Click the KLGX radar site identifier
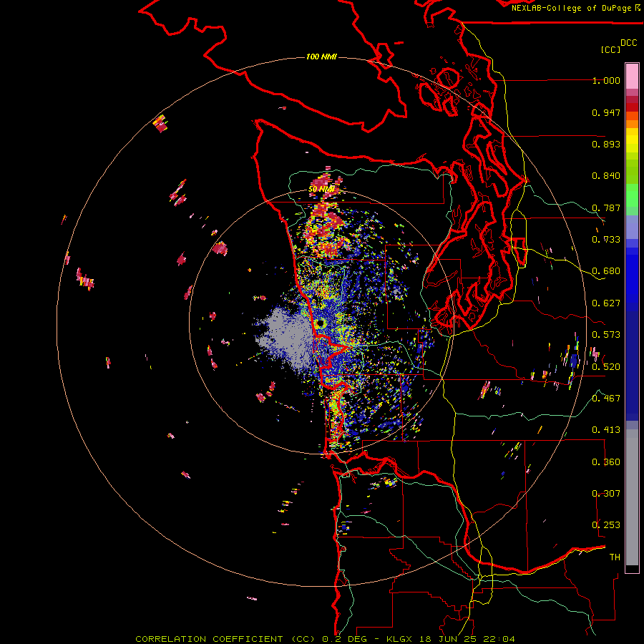This screenshot has width=644, height=644. 399,639
